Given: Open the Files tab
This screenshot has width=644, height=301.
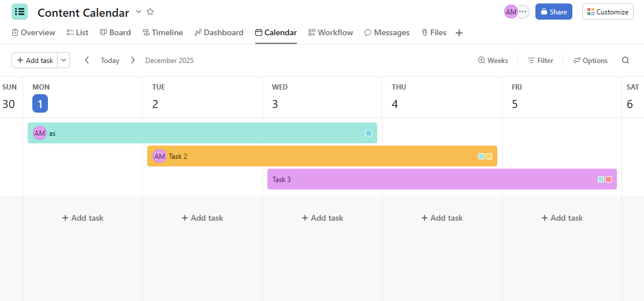Looking at the screenshot, I should tap(434, 32).
